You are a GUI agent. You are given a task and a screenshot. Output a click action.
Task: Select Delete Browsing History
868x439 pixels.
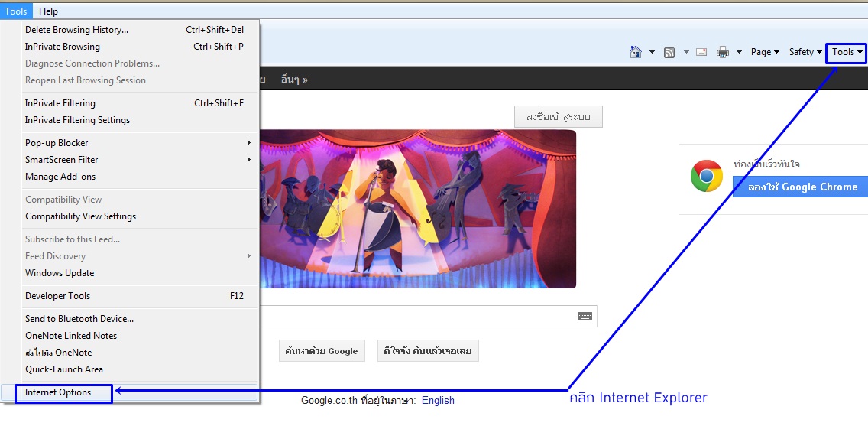(x=134, y=30)
